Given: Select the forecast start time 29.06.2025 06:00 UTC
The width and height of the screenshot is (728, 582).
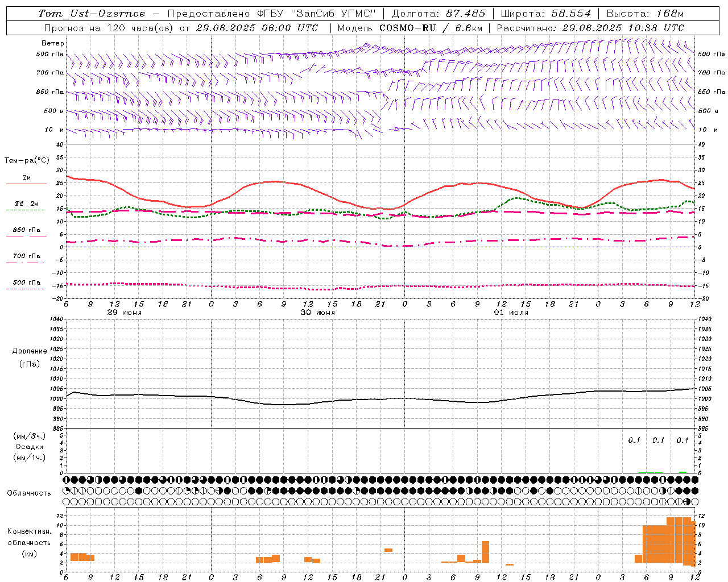Looking at the screenshot, I should pos(257,28).
